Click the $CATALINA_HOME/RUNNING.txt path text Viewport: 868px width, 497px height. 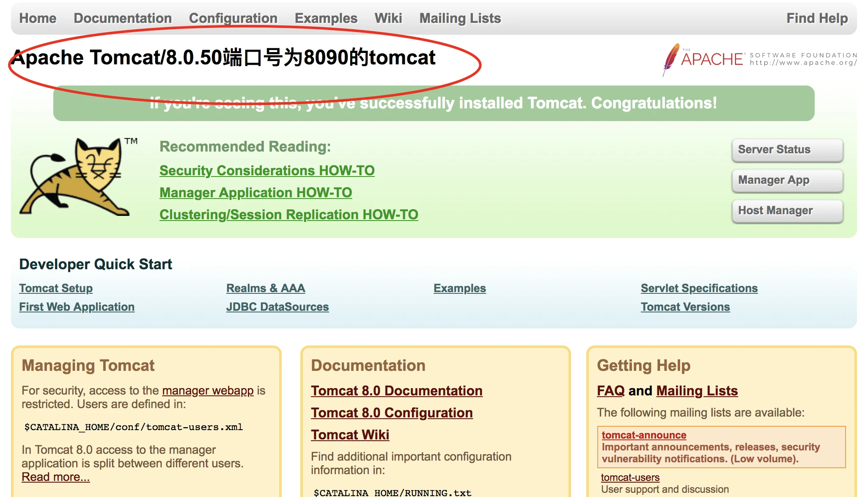[x=392, y=493]
